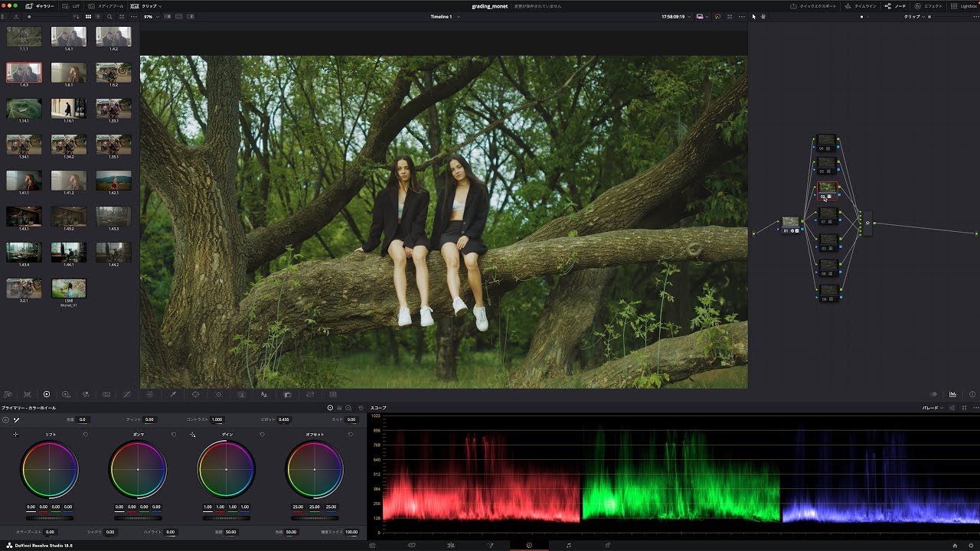Viewport: 980px width, 551px height.
Task: Reset all primaries wheels
Action: (x=361, y=408)
